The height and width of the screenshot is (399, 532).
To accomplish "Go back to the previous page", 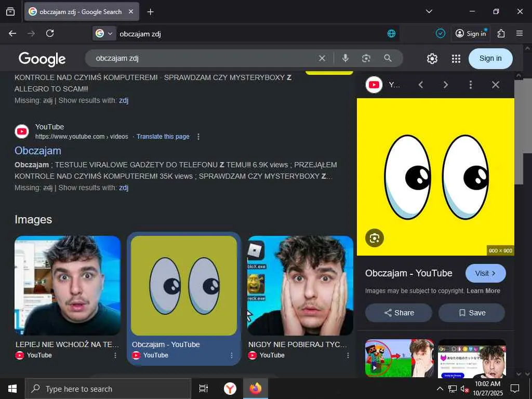I will coord(12,33).
